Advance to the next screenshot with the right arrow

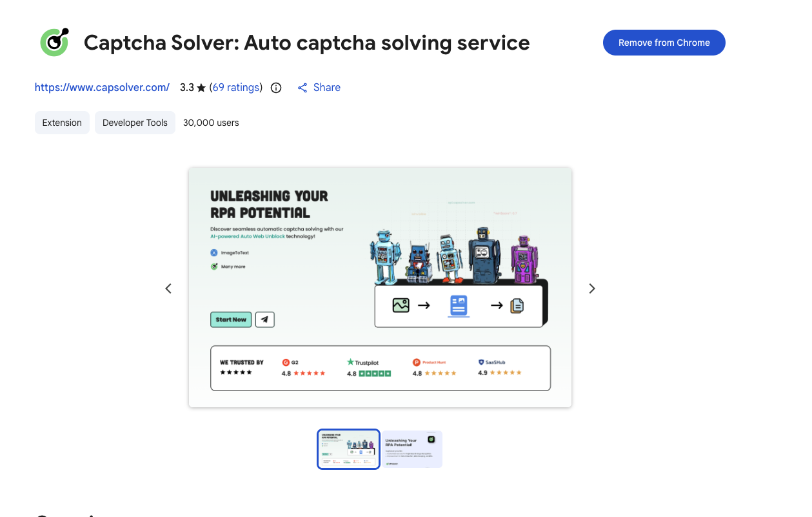(x=592, y=289)
